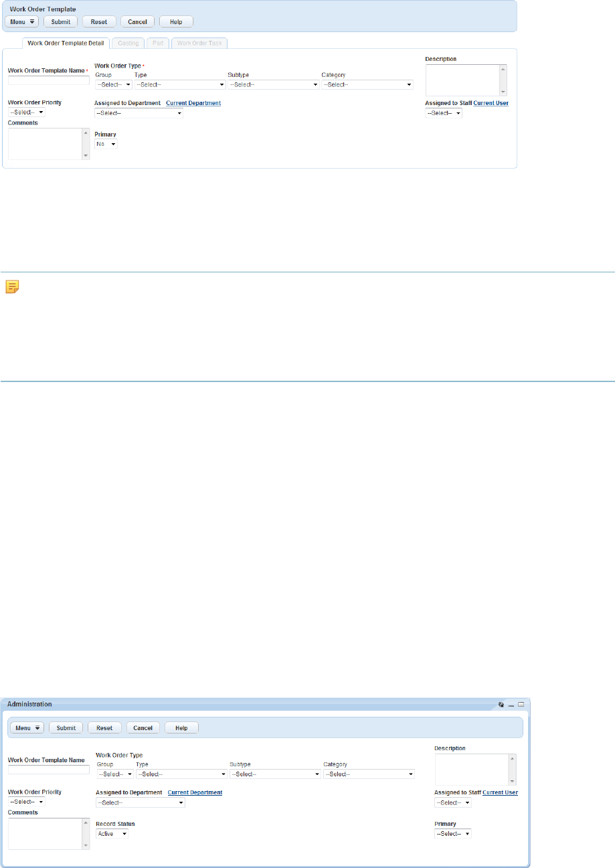Select the Costing tab
The width and height of the screenshot is (615, 868).
point(128,44)
